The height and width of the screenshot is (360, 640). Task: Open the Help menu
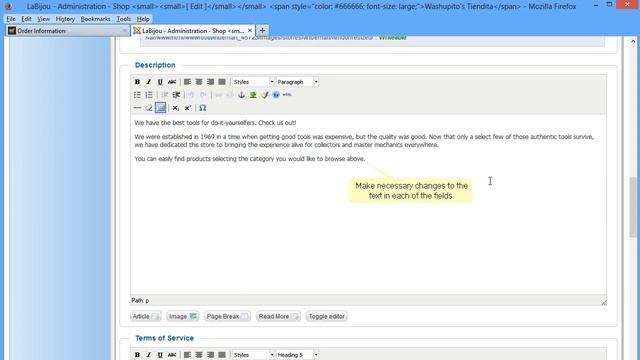tap(143, 19)
